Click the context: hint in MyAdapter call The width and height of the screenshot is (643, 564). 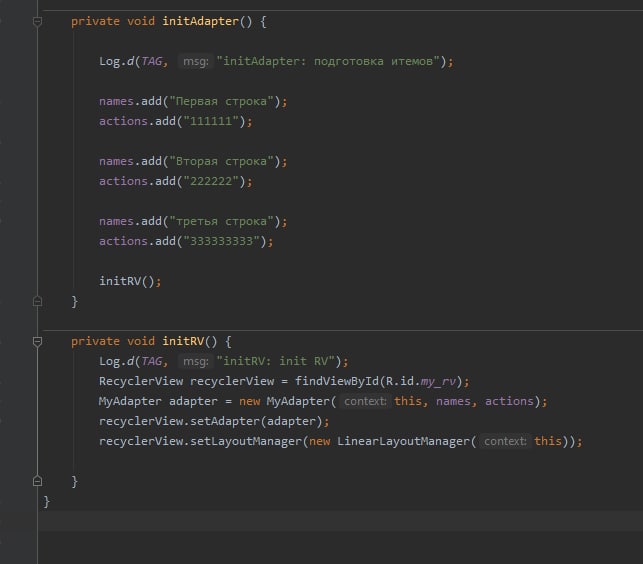tap(365, 401)
